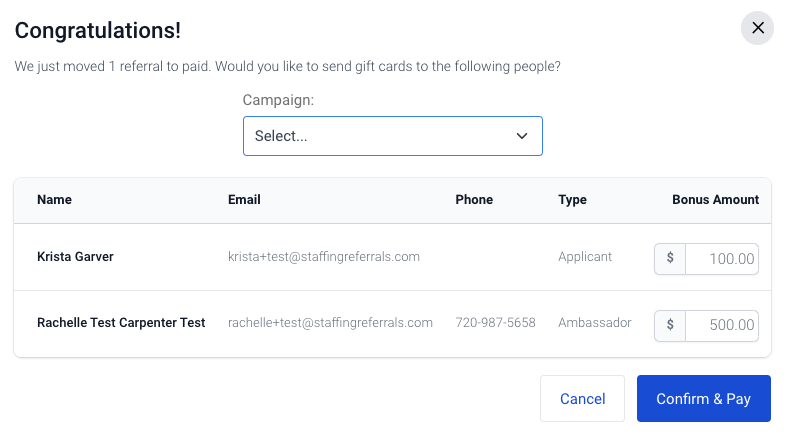Click the Name column header
The image size is (785, 436).
[x=54, y=200]
